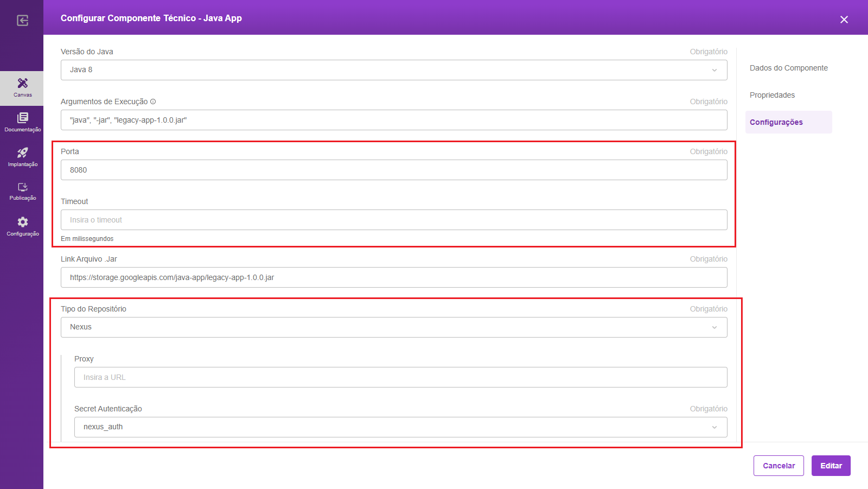Select the Configurações tab

776,122
